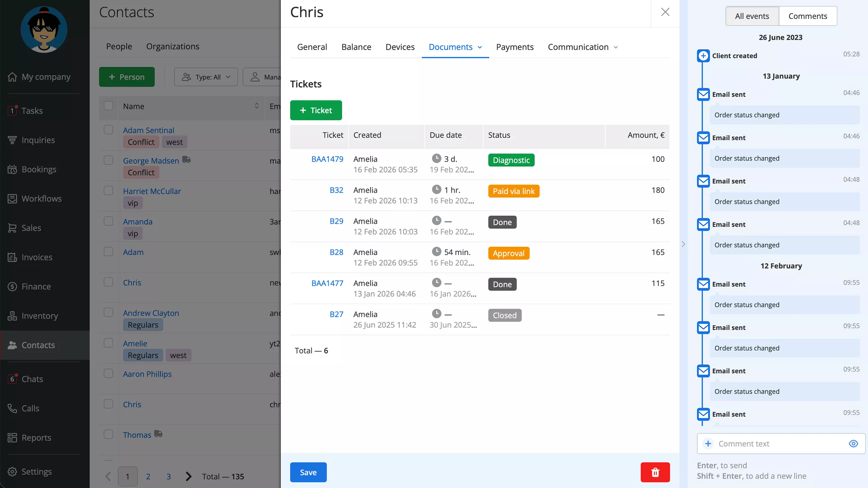Toggle comment visibility eye icon
This screenshot has width=868, height=488.
click(x=853, y=444)
